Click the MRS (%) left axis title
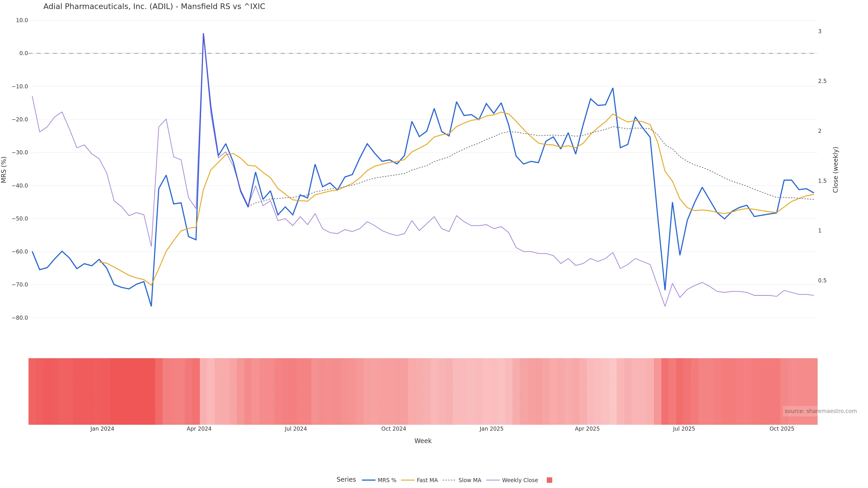Image resolution: width=868 pixels, height=488 pixels. tap(4, 169)
